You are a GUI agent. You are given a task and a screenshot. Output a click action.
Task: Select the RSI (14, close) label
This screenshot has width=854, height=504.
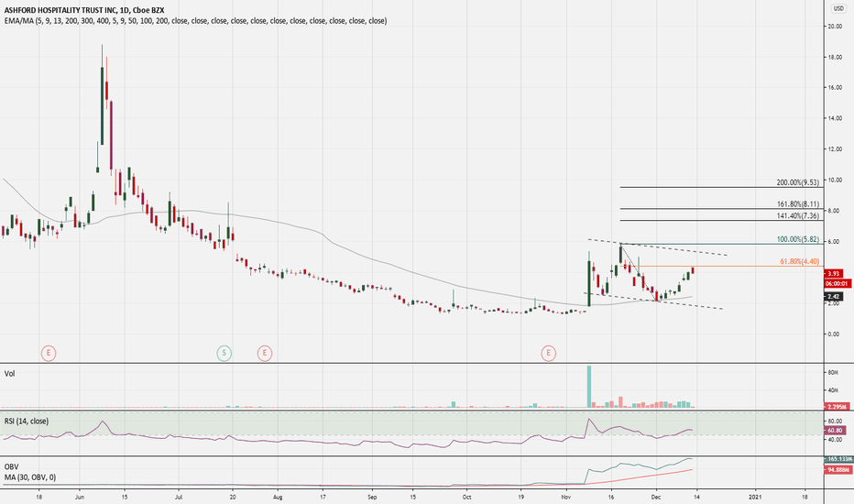pos(27,422)
